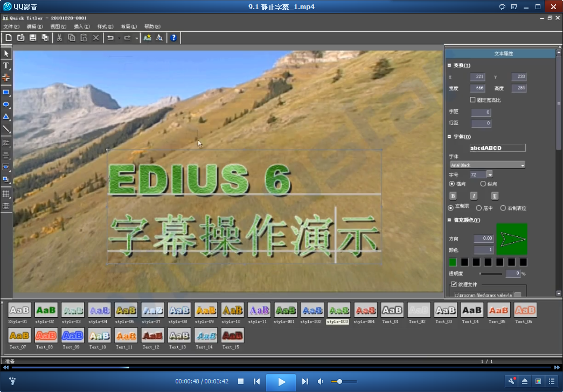563x392 pixels.
Task: Click the Bold B formatting button
Action: (x=453, y=195)
